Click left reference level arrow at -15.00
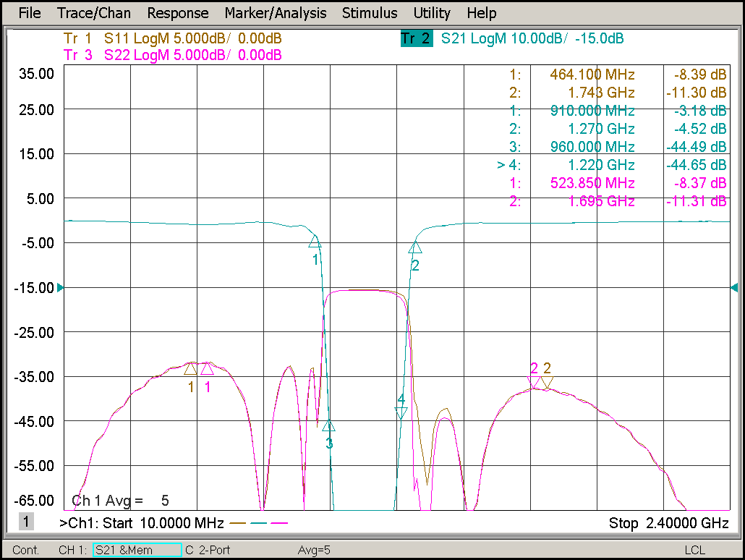 [x=61, y=288]
